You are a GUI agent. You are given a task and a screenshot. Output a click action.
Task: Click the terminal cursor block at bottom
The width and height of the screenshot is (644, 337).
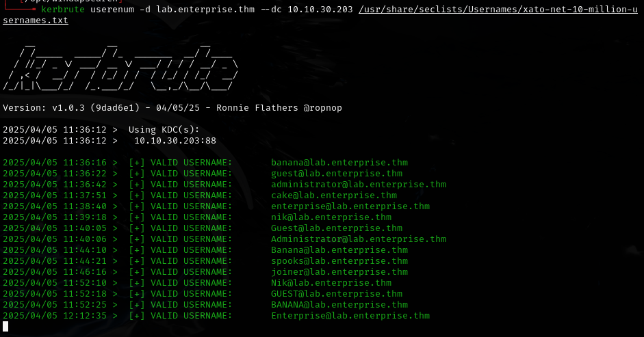pyautogui.click(x=5, y=326)
